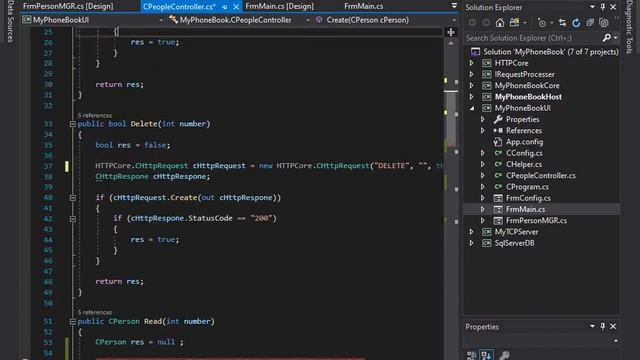640x360 pixels.
Task: Open Solution Explorer window options dropdown
Action: click(x=592, y=7)
